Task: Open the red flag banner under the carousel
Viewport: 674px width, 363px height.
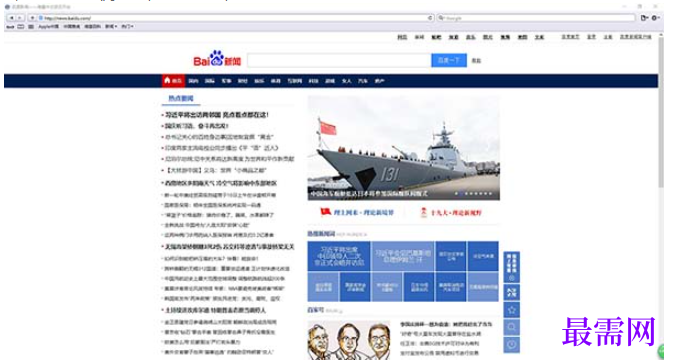Action: pos(357,212)
